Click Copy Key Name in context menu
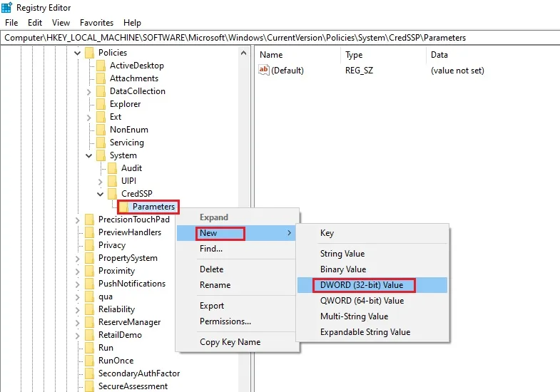Screen dimensions: 560x392 [x=236, y=342]
